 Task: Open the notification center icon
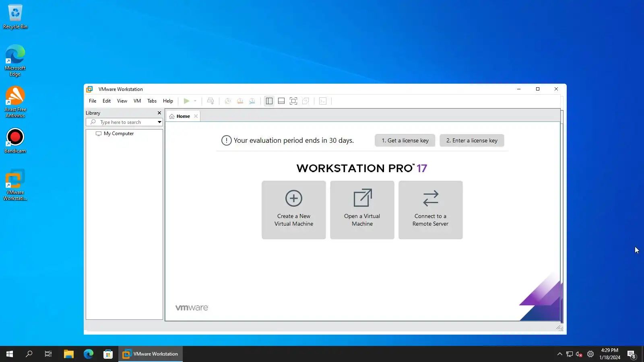point(631,354)
